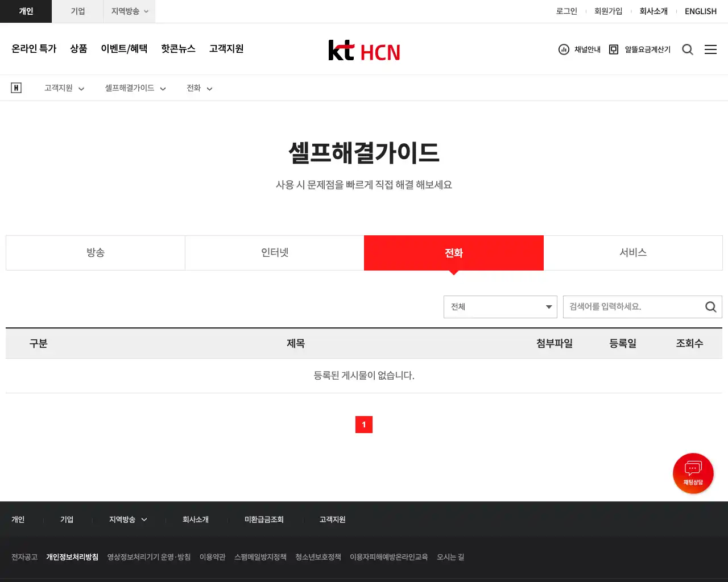Switch to the 서비스 tab
Screen dimensions: 728x582
[633, 253]
